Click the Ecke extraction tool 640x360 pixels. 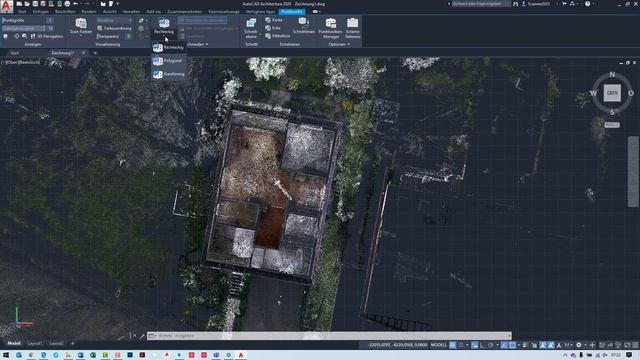pyautogui.click(x=273, y=28)
